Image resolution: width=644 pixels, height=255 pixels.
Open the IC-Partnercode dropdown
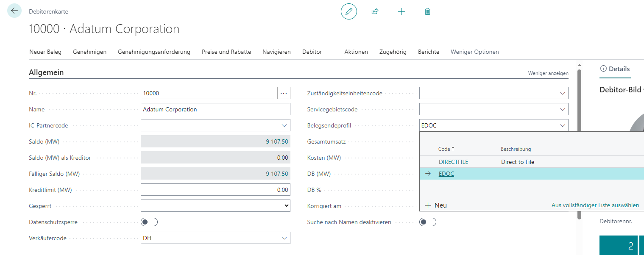(x=284, y=125)
